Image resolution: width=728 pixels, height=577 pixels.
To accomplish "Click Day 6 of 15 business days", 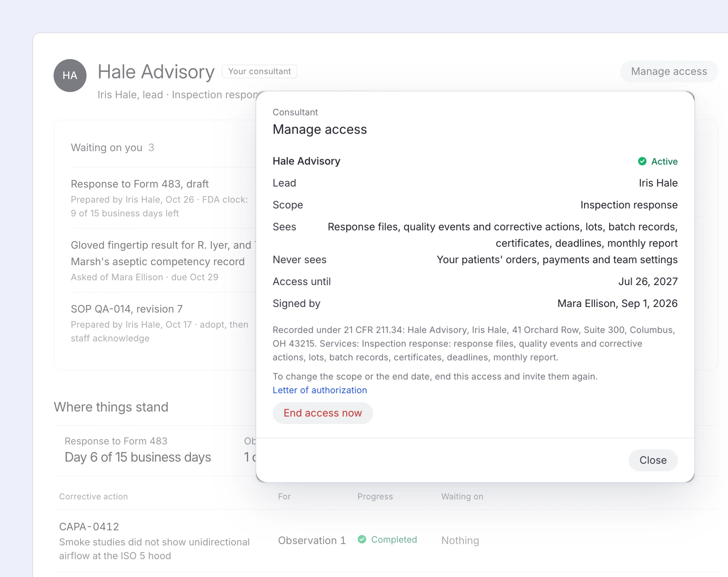I will 138,457.
